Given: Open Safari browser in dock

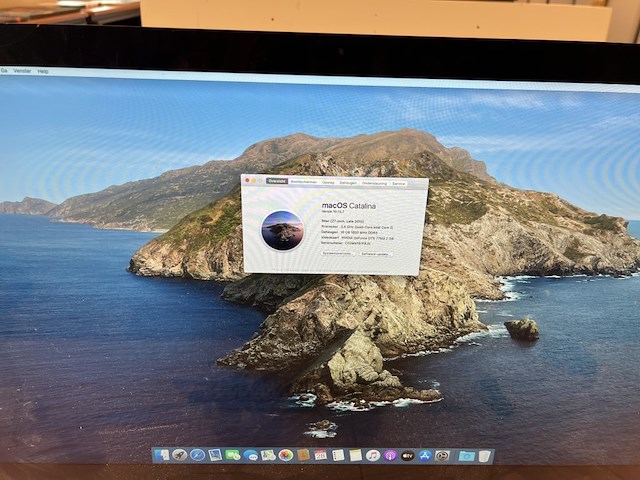Looking at the screenshot, I should click(x=197, y=455).
